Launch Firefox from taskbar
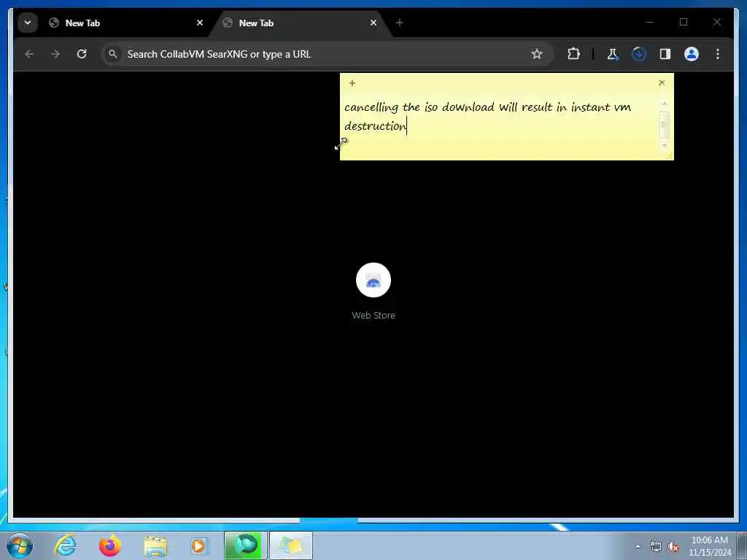 (110, 545)
